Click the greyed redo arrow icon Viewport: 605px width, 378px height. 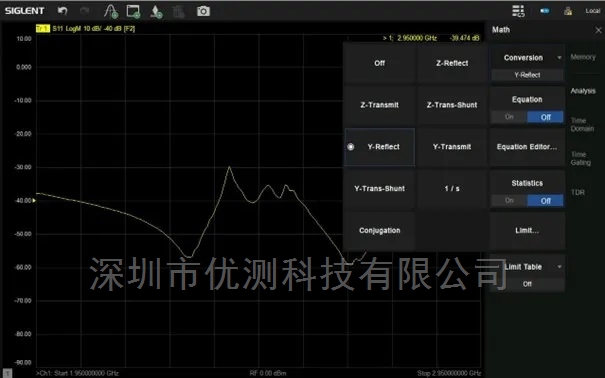(x=85, y=11)
